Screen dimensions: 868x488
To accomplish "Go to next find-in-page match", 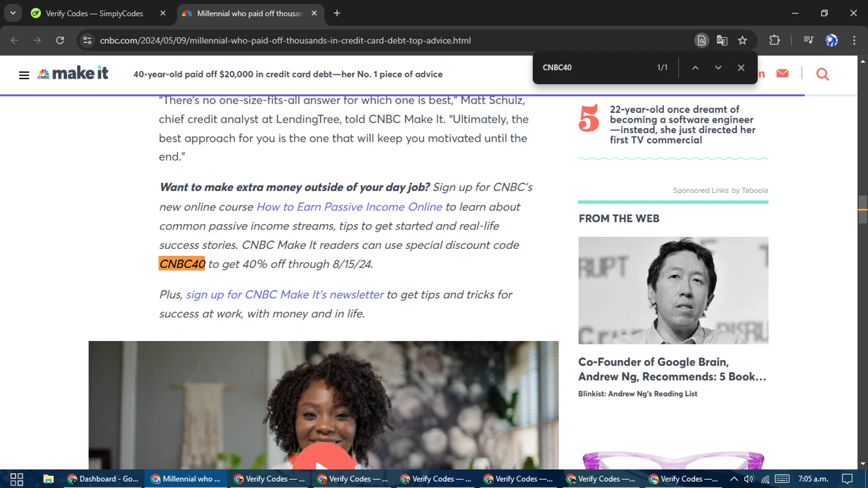I will [x=718, y=68].
